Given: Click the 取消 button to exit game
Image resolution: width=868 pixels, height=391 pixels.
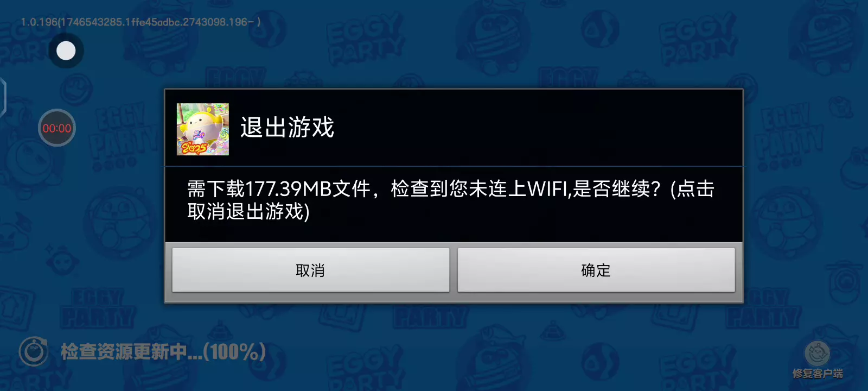Looking at the screenshot, I should click(x=311, y=270).
